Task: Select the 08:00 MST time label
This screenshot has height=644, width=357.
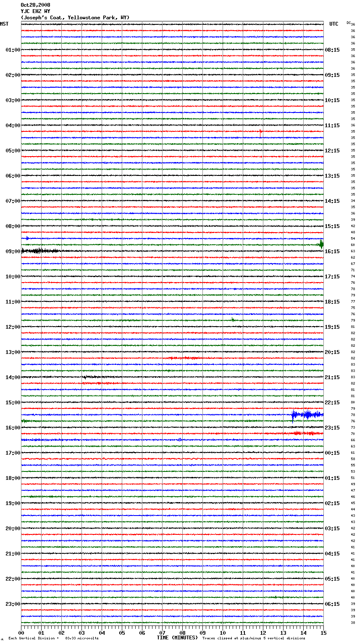Action: click(x=13, y=226)
